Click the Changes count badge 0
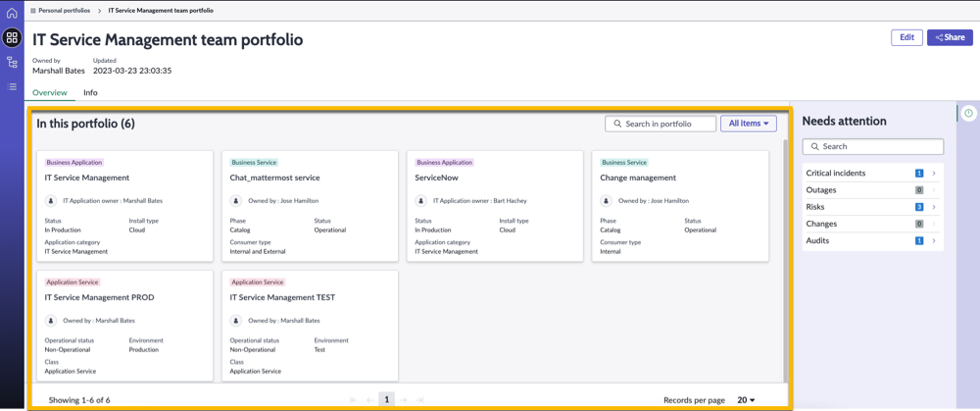This screenshot has height=411, width=980. coord(919,224)
